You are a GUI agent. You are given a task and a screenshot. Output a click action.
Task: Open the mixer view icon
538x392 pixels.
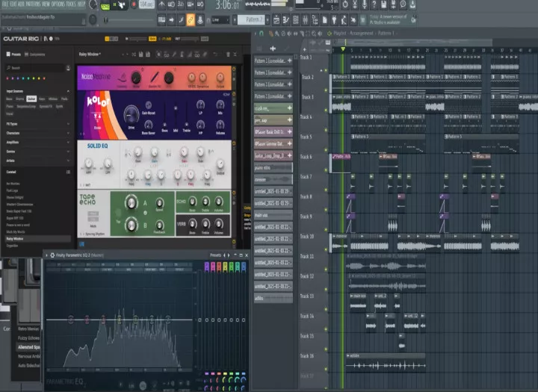click(306, 20)
